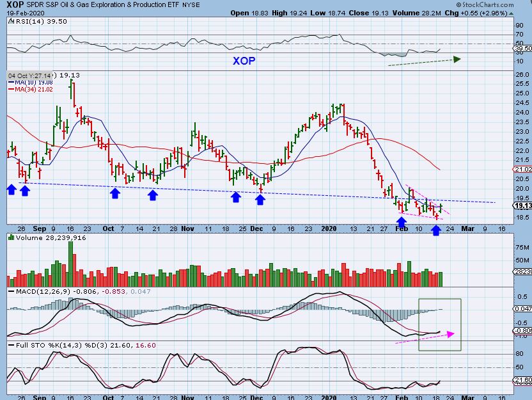Click the MA(10) 19.08 legend entry
Image resolution: width=532 pixels, height=400 pixels.
[30, 82]
